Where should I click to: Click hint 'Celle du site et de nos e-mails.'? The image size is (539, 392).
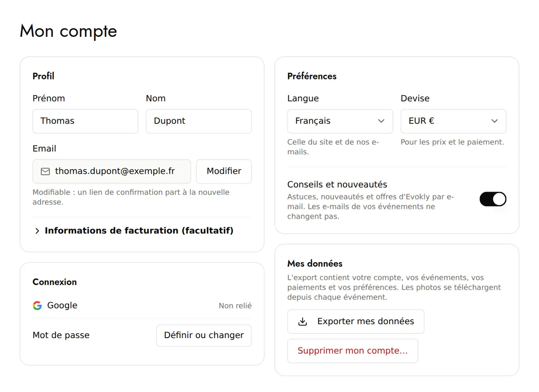(x=333, y=147)
